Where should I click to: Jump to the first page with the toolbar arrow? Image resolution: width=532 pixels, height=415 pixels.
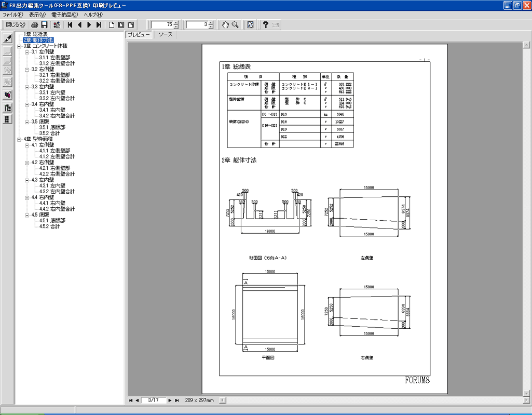pos(70,25)
